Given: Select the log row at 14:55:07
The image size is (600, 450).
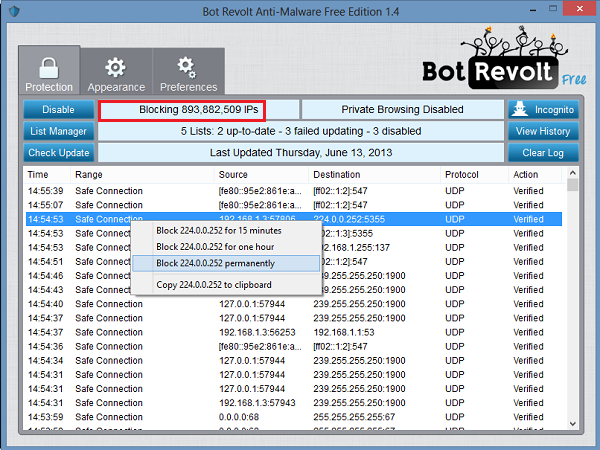Looking at the screenshot, I should 294,205.
